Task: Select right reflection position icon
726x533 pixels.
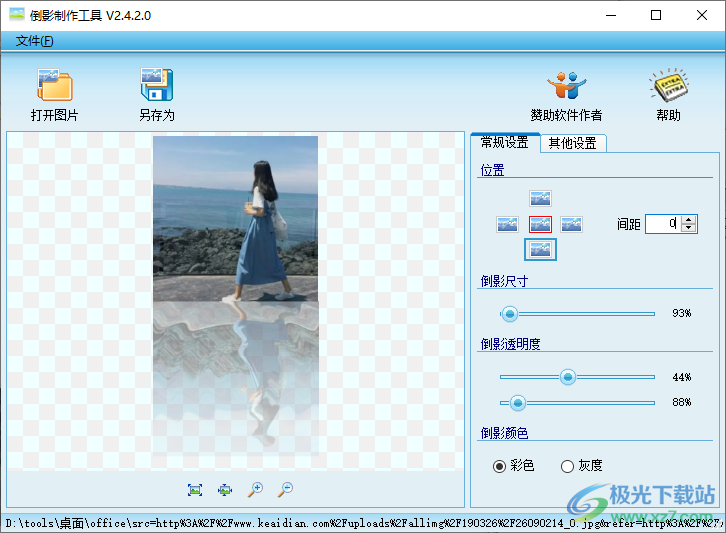Action: [x=571, y=225]
